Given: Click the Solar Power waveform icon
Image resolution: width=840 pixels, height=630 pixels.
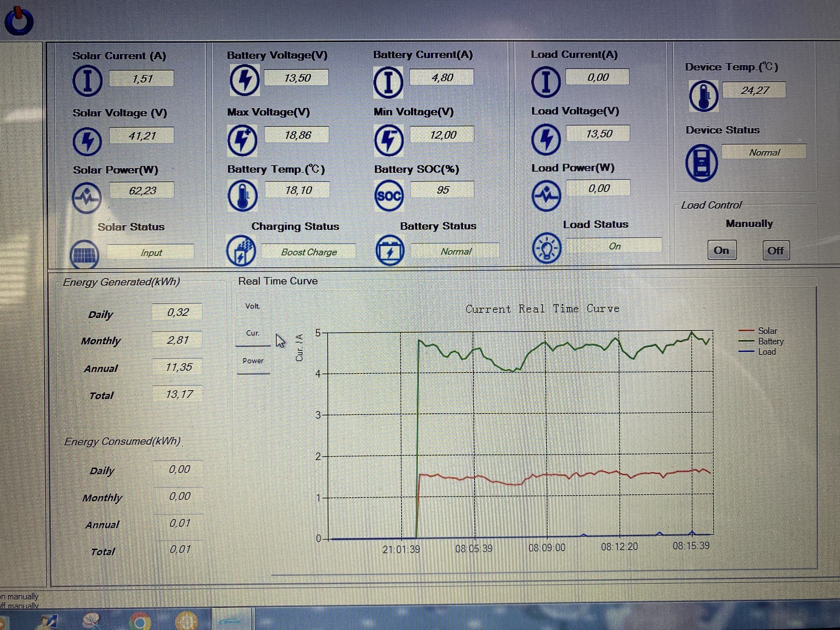Looking at the screenshot, I should pos(87,197).
